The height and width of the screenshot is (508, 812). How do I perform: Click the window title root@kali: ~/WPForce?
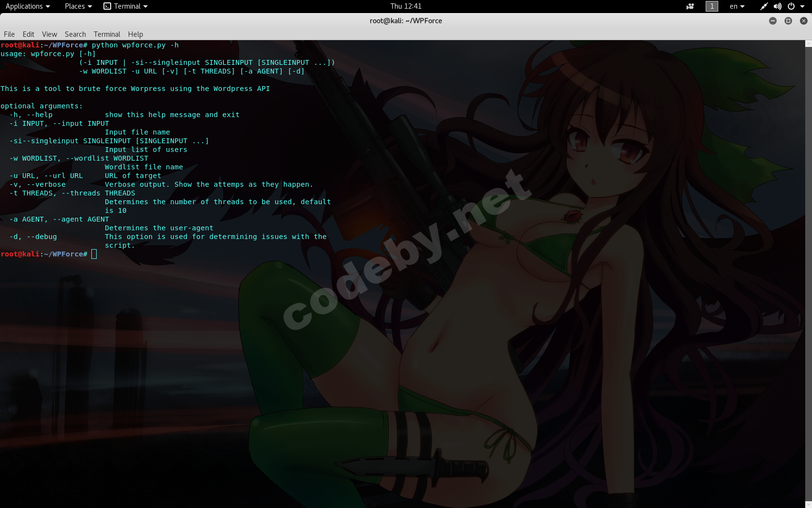(406, 21)
